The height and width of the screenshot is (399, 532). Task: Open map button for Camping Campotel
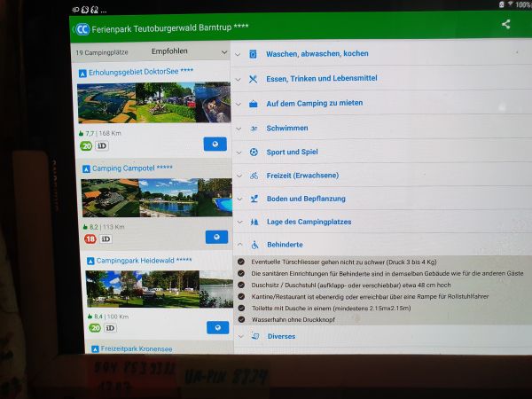(216, 237)
